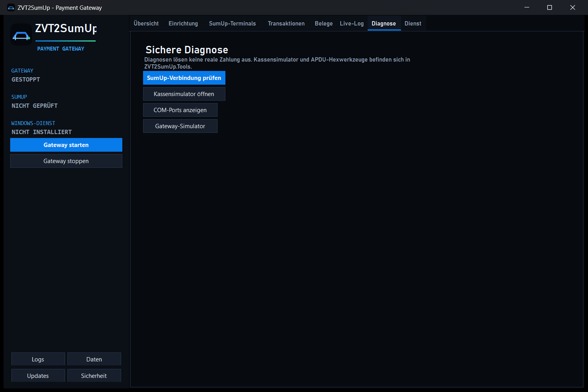Screen dimensions: 588x392
Task: Click the NICHT INSTALLIERT service status
Action: click(x=42, y=132)
